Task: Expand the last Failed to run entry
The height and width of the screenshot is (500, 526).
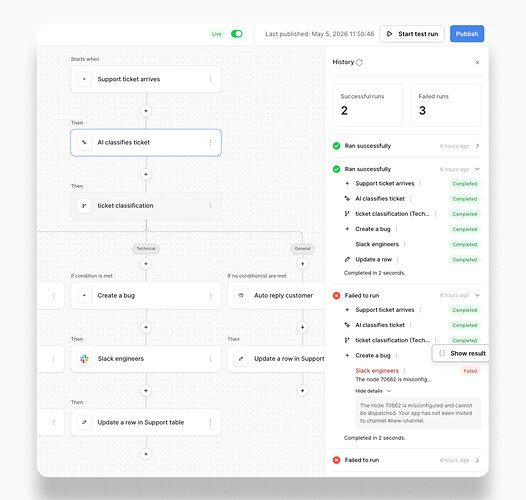Action: (477, 460)
